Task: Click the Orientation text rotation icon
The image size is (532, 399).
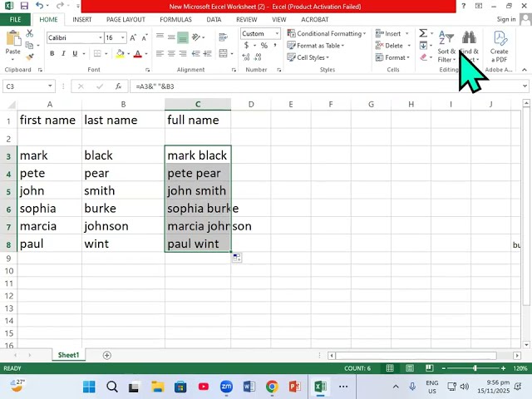Action: pos(196,37)
